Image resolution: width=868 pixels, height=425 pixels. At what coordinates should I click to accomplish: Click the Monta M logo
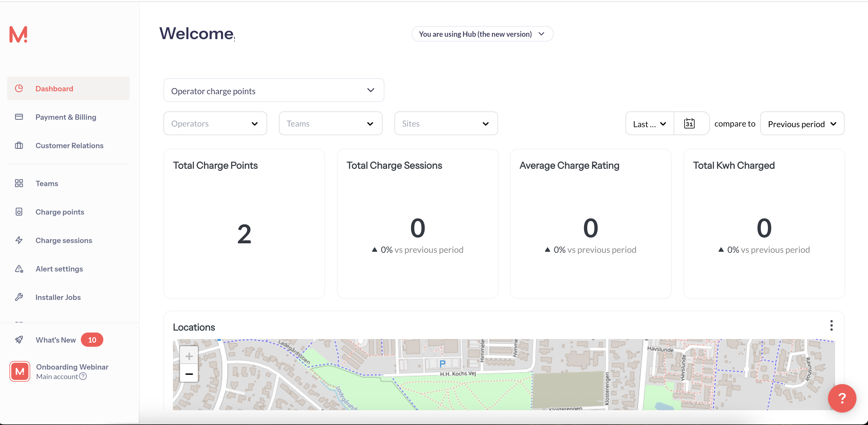pyautogui.click(x=18, y=34)
